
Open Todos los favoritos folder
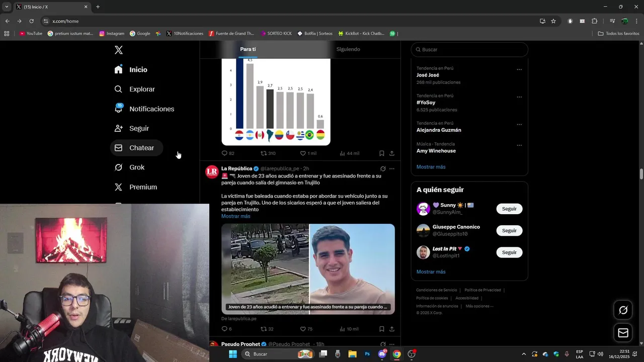(618, 34)
